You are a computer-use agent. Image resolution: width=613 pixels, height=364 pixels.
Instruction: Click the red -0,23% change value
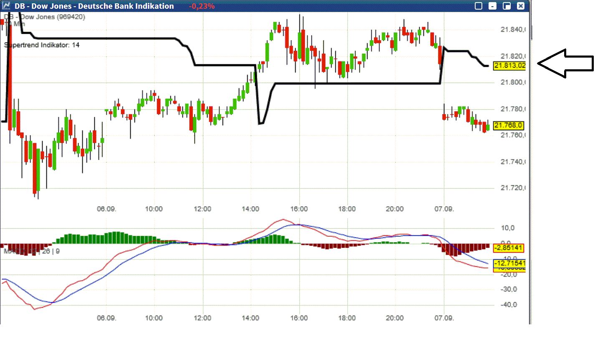pos(202,6)
